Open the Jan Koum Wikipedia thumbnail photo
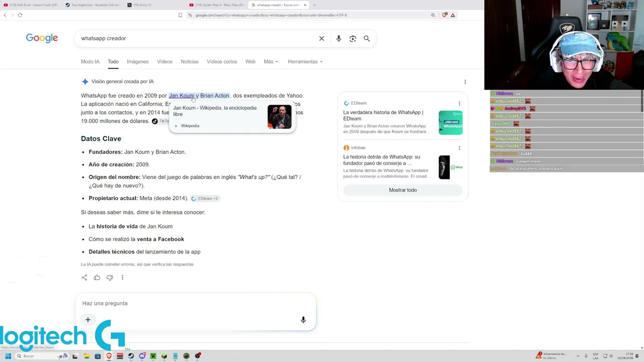The height and width of the screenshot is (362, 644). (x=279, y=117)
